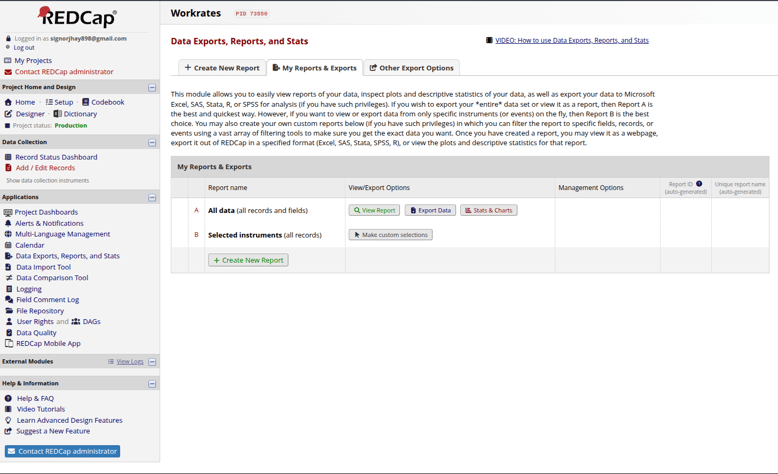Click Suggest a New Feature link
The width and height of the screenshot is (778, 474).
coord(53,431)
